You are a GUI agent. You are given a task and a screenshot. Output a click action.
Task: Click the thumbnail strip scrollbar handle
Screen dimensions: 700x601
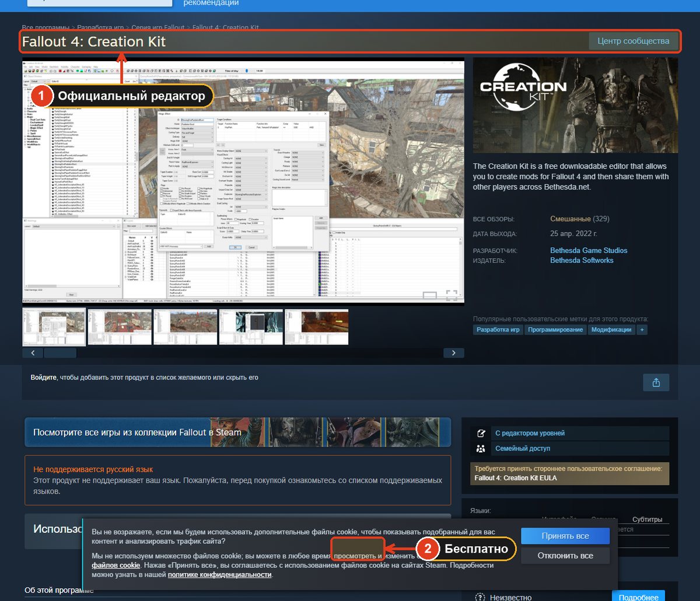pyautogui.click(x=60, y=353)
